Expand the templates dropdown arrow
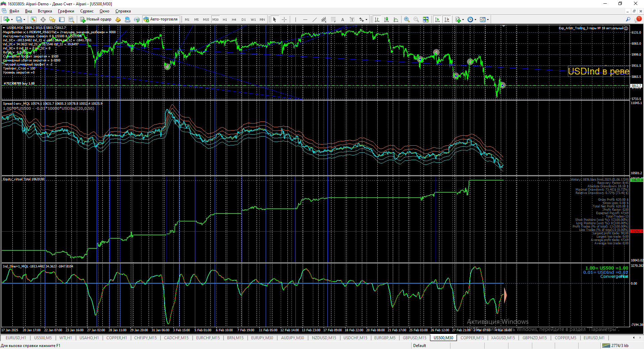 pyautogui.click(x=488, y=19)
